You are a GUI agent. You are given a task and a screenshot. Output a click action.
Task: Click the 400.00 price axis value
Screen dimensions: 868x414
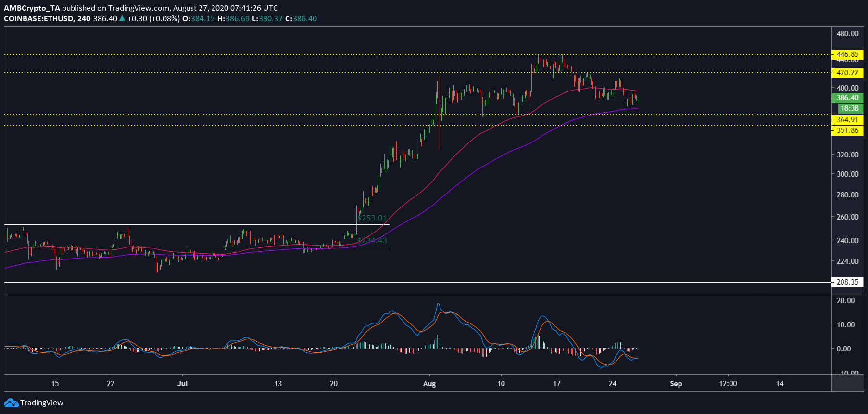[847, 88]
